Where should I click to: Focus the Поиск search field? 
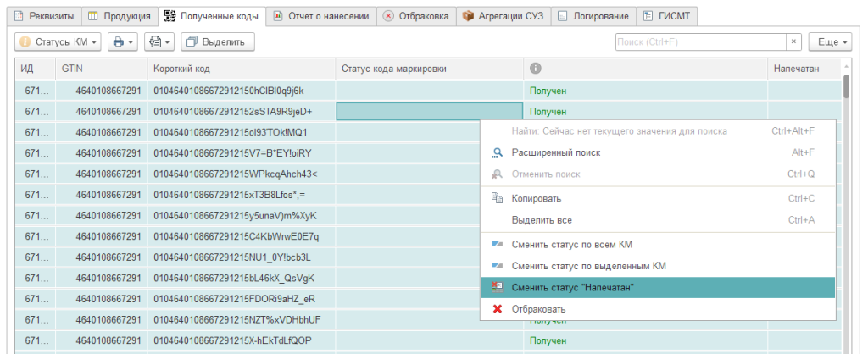click(x=701, y=41)
